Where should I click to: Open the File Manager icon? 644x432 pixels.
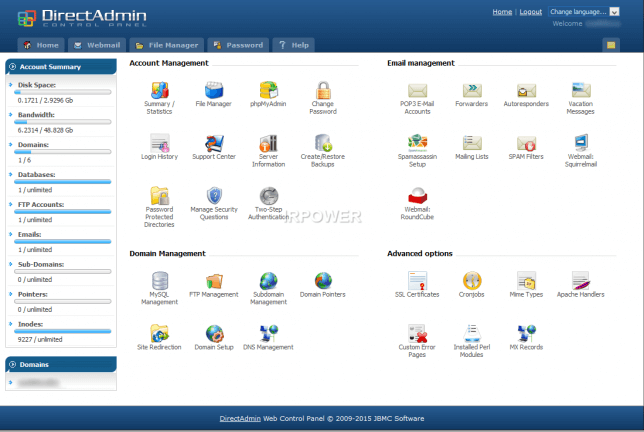click(x=214, y=90)
